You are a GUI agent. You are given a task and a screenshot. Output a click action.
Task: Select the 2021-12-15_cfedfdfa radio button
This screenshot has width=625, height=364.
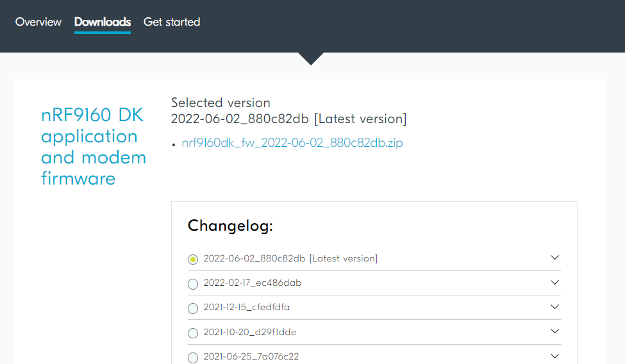pyautogui.click(x=193, y=308)
